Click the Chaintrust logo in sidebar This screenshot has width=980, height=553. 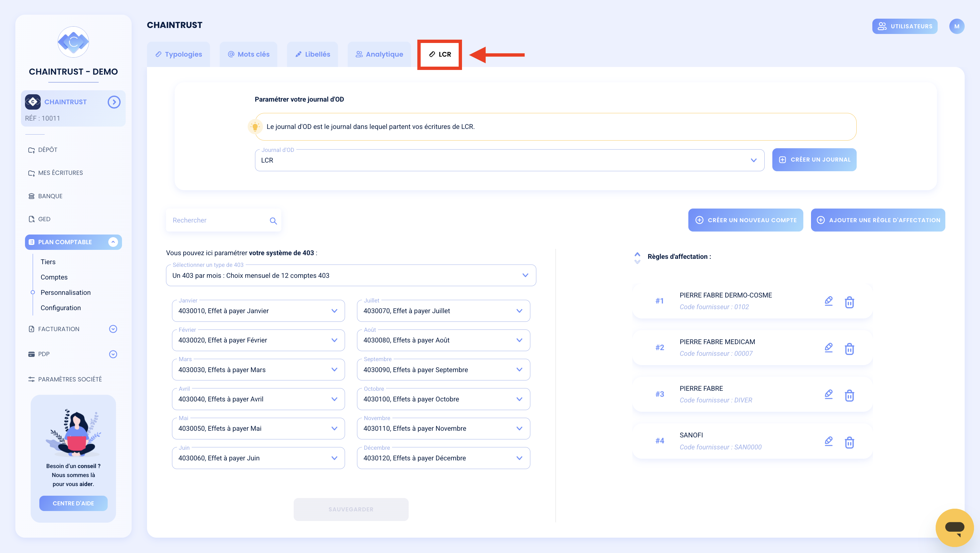point(73,42)
